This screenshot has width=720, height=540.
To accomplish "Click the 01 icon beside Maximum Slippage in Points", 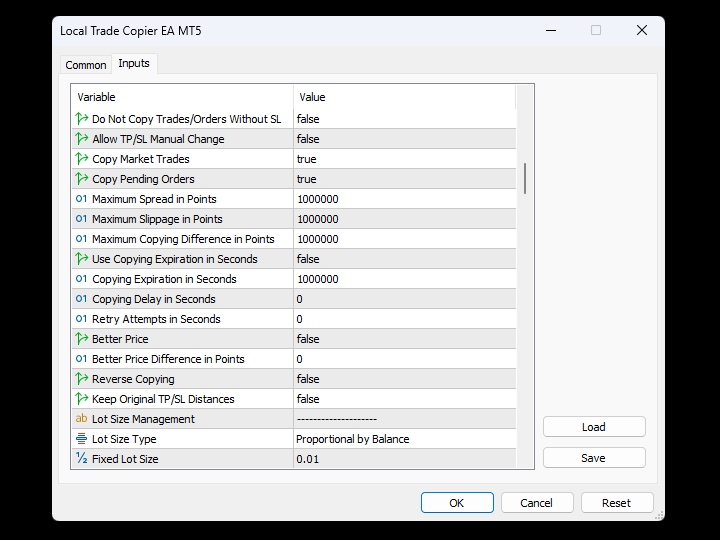I will coord(81,219).
